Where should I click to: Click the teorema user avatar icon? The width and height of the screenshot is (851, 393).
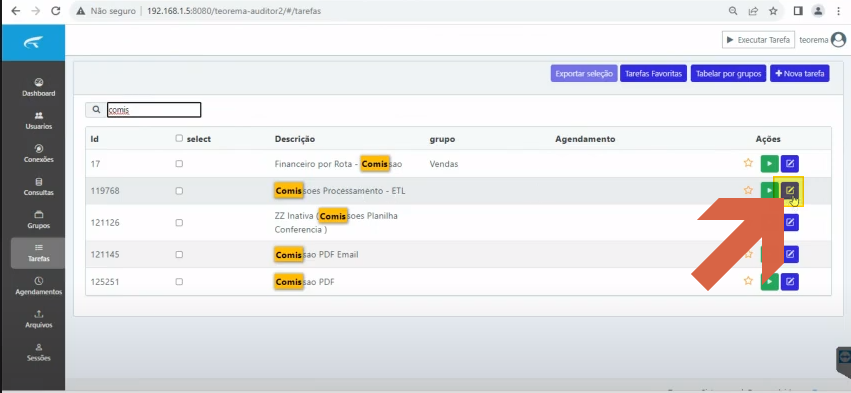pyautogui.click(x=839, y=40)
